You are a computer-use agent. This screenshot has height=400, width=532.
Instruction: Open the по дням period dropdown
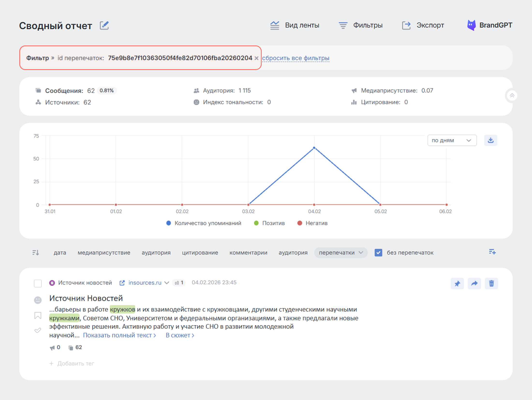coord(452,140)
